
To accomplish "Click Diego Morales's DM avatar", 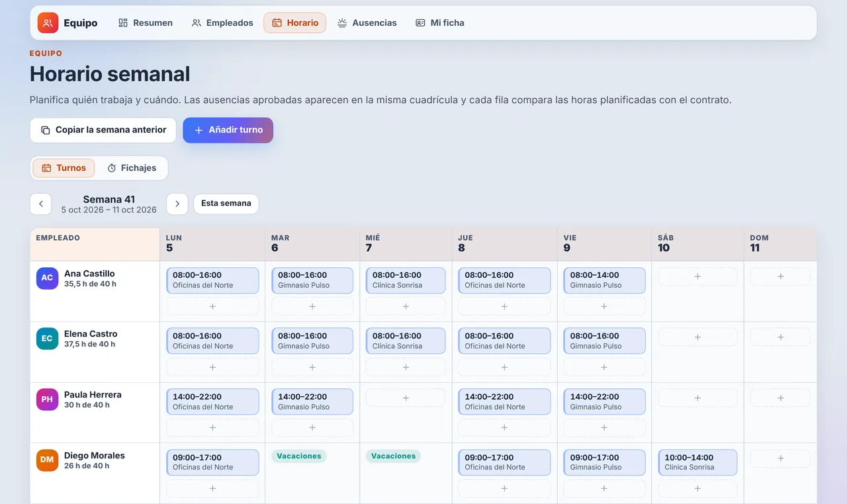I will pos(47,460).
